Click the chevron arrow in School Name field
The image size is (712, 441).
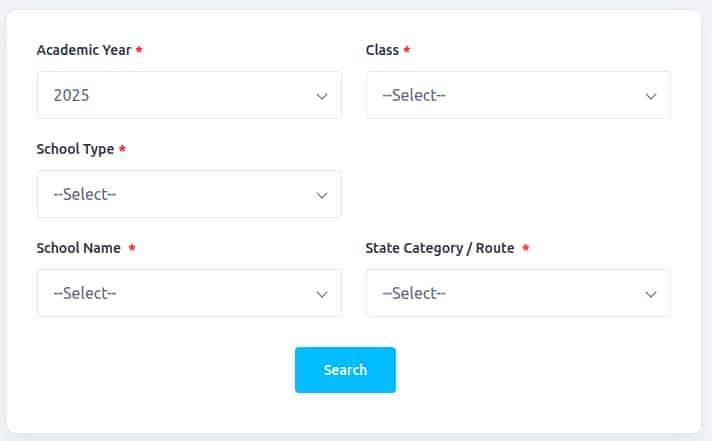pos(322,294)
